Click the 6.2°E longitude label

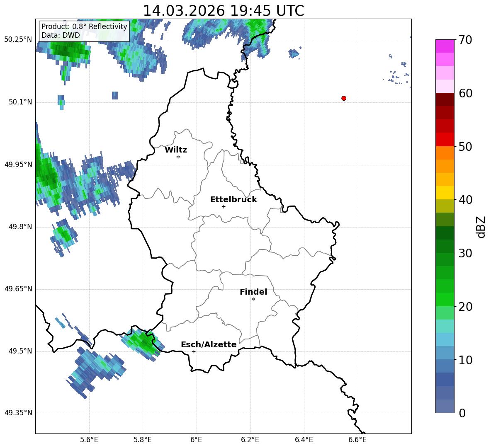250,440
